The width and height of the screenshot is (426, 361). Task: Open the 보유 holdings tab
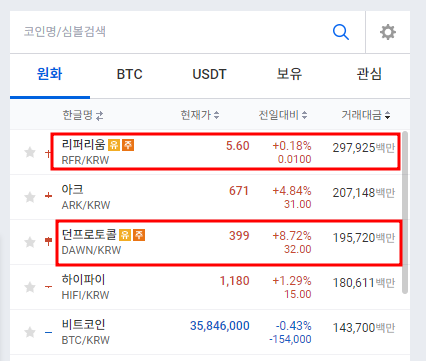click(x=289, y=74)
